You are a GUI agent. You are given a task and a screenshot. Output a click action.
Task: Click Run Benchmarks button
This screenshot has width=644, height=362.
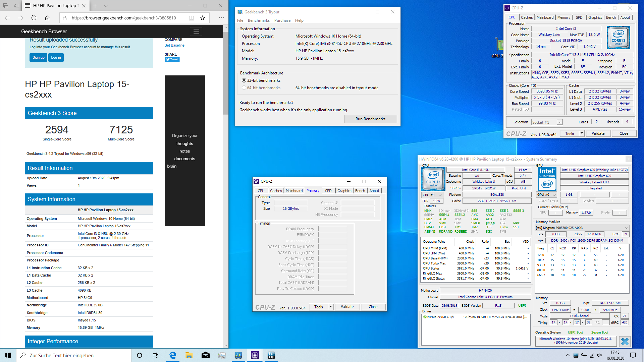coord(370,119)
